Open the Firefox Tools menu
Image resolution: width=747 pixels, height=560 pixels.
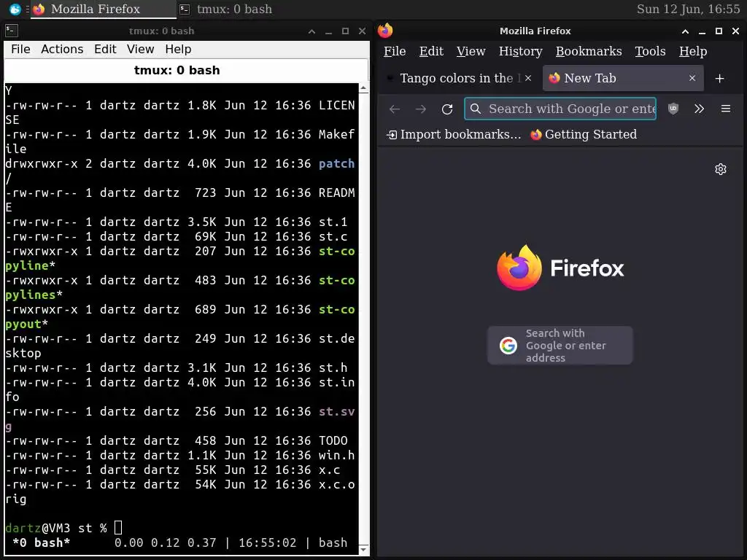650,51
